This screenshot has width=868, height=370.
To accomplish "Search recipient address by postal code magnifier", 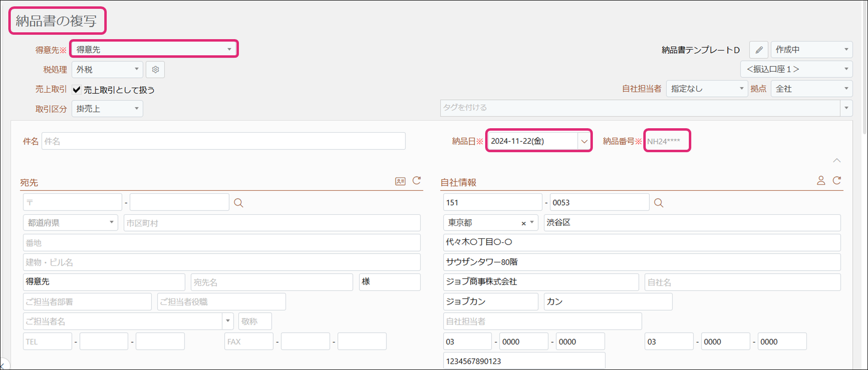I will [238, 203].
